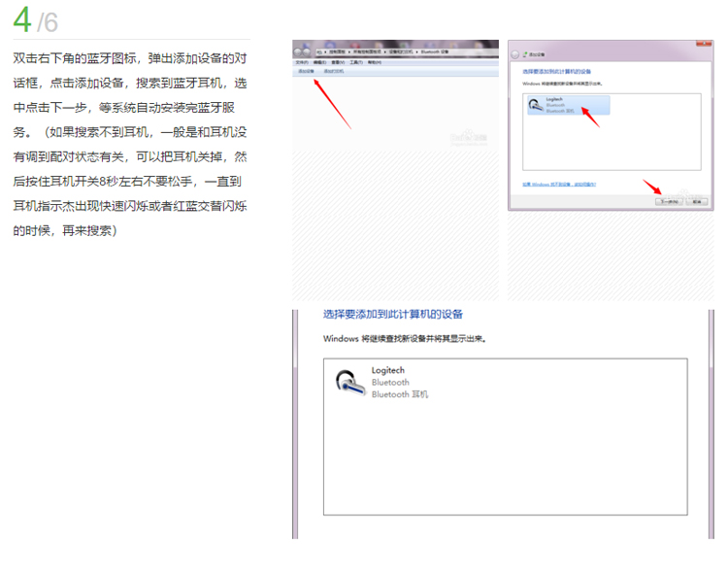Click 添加打印机 in the Explorer toolbar
This screenshot has height=578, width=728.
334,71
